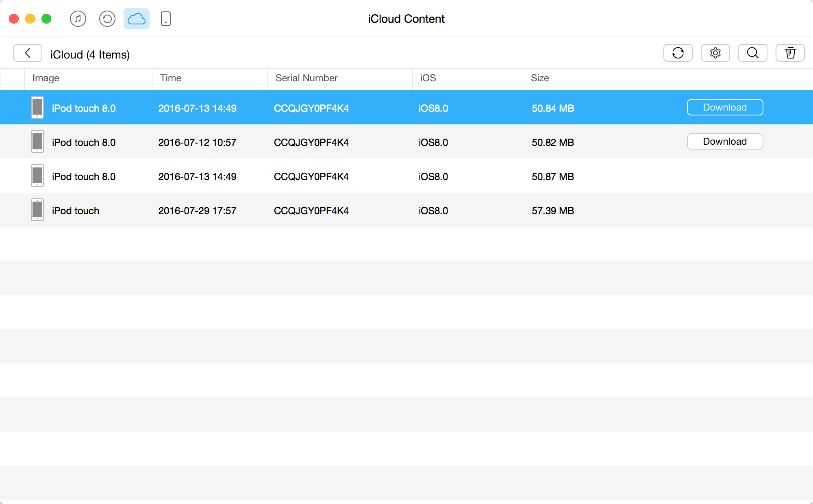Delete selected backup with trash icon
The width and height of the screenshot is (813, 504).
[790, 53]
